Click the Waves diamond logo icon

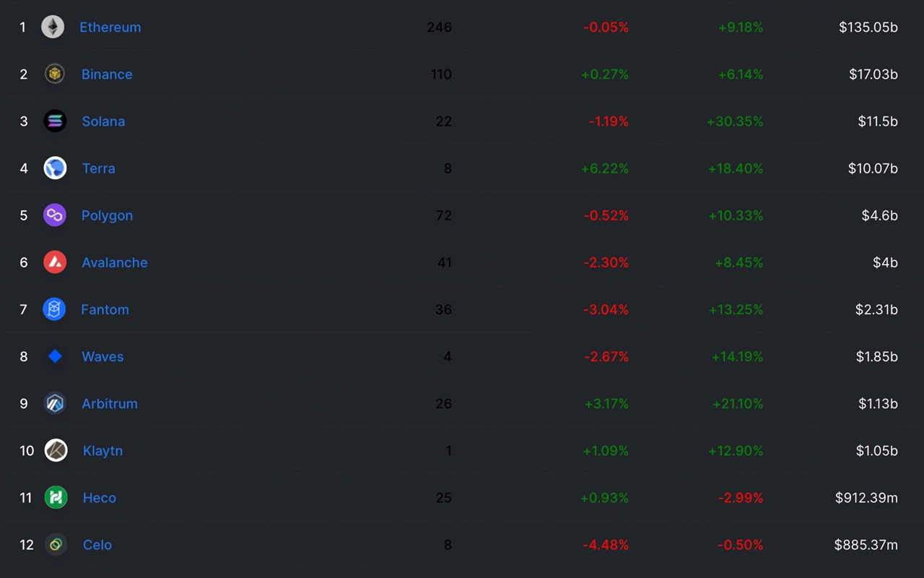55,356
